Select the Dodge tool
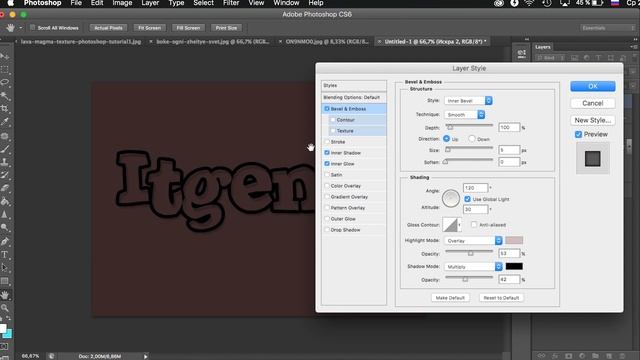640x360 pixels. click(x=5, y=228)
